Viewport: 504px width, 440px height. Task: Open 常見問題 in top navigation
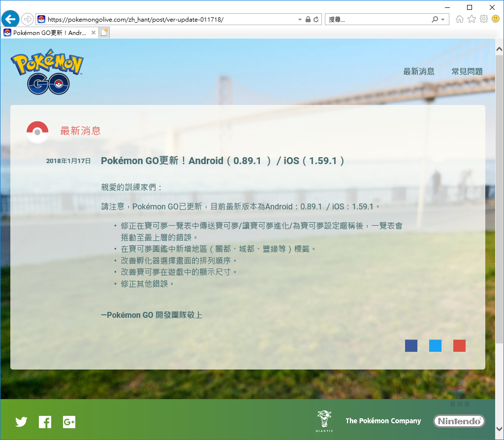coord(467,71)
